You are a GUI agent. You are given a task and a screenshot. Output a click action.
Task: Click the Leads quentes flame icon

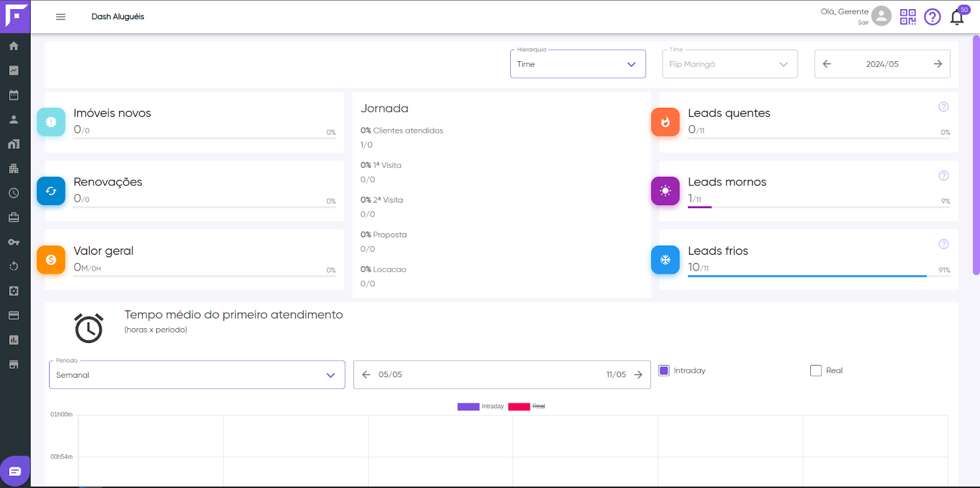tap(665, 122)
